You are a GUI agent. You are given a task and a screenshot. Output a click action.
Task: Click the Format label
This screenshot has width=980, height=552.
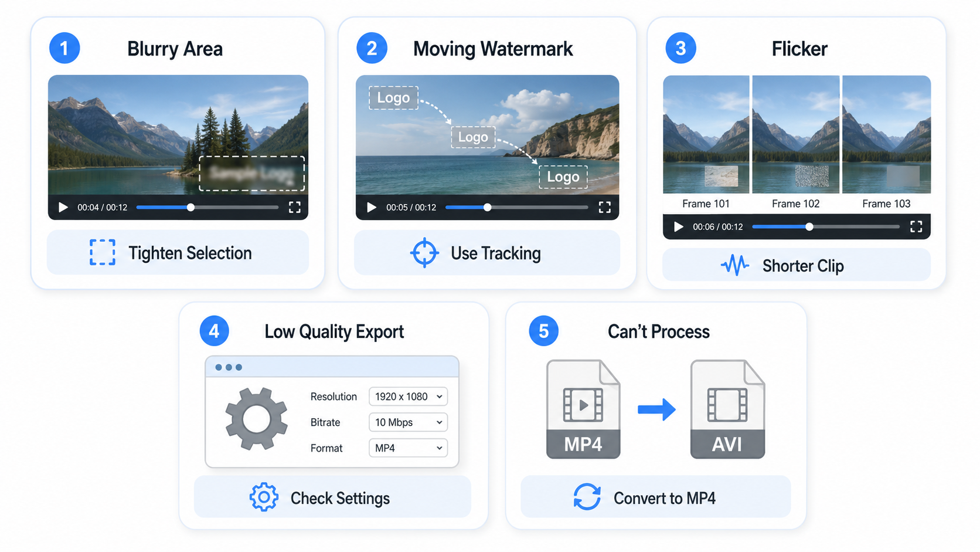pyautogui.click(x=326, y=448)
